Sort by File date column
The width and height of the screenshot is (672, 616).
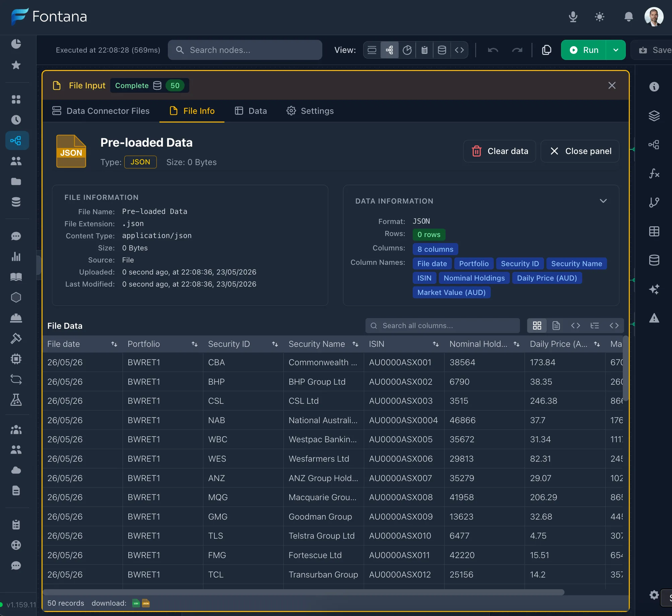pyautogui.click(x=114, y=344)
